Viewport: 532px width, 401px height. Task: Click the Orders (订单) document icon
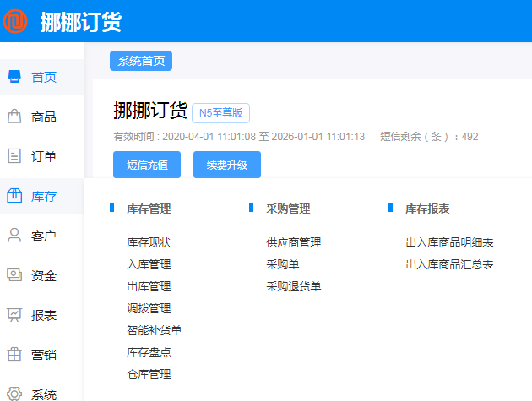14,156
